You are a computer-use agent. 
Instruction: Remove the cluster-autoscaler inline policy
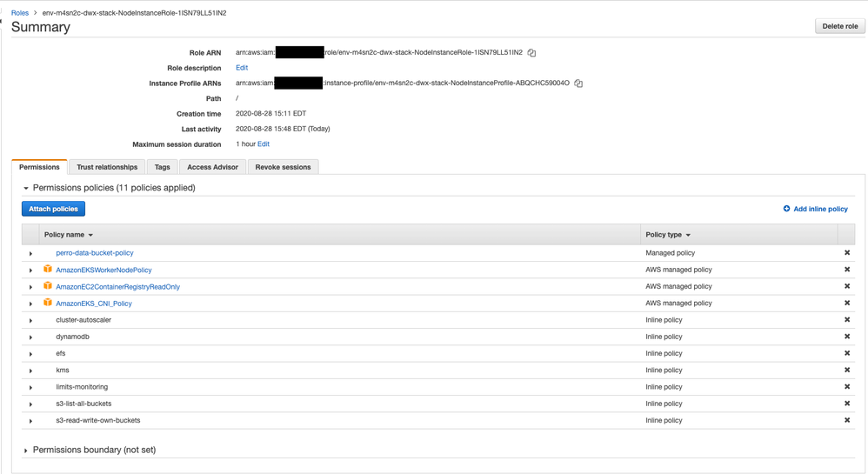847,319
